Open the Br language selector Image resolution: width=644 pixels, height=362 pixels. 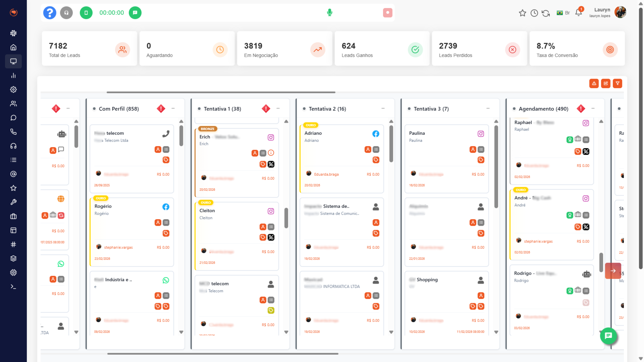tap(563, 13)
